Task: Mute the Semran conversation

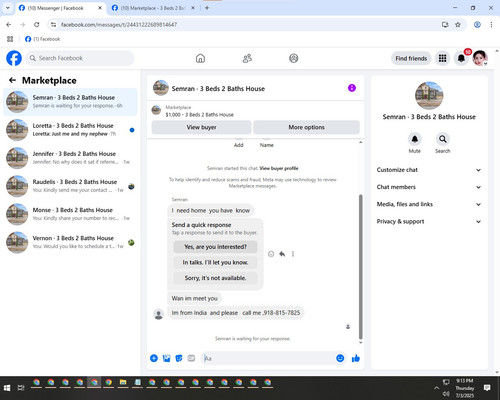Action: (415, 139)
